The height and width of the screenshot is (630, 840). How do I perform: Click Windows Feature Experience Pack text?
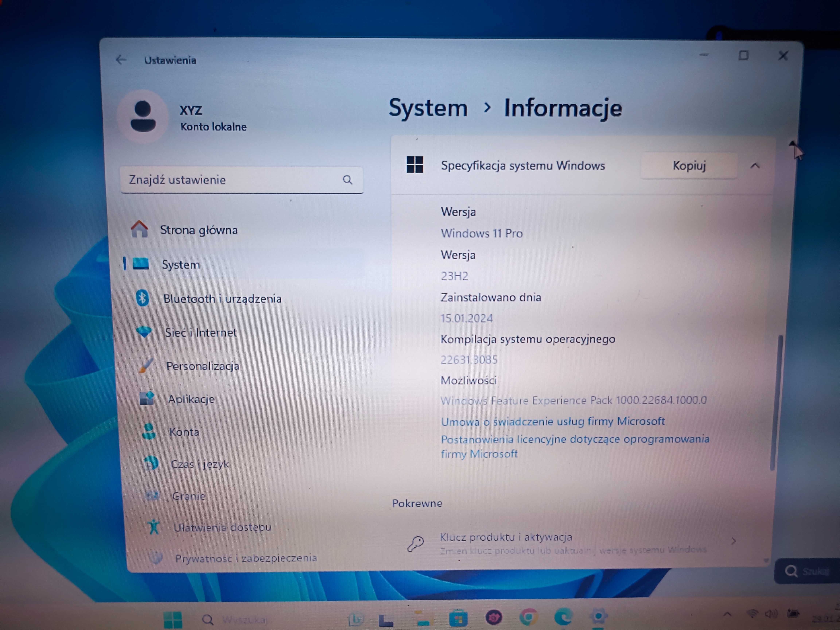coord(573,401)
